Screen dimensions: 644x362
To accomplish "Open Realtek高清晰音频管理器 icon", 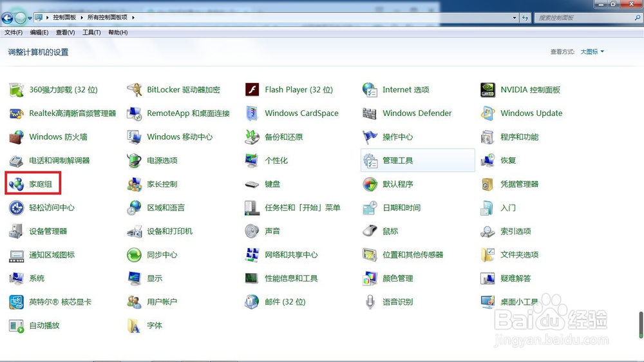I will [x=17, y=113].
